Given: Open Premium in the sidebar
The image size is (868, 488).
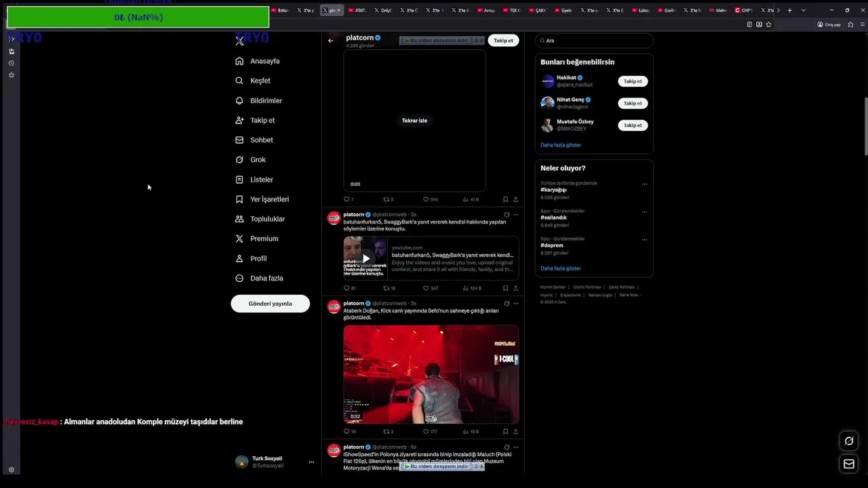Looking at the screenshot, I should coord(256,239).
